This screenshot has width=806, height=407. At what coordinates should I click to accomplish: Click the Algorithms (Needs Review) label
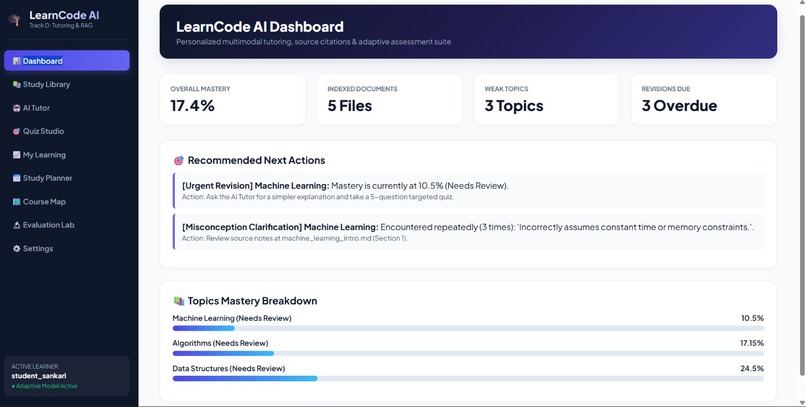221,343
